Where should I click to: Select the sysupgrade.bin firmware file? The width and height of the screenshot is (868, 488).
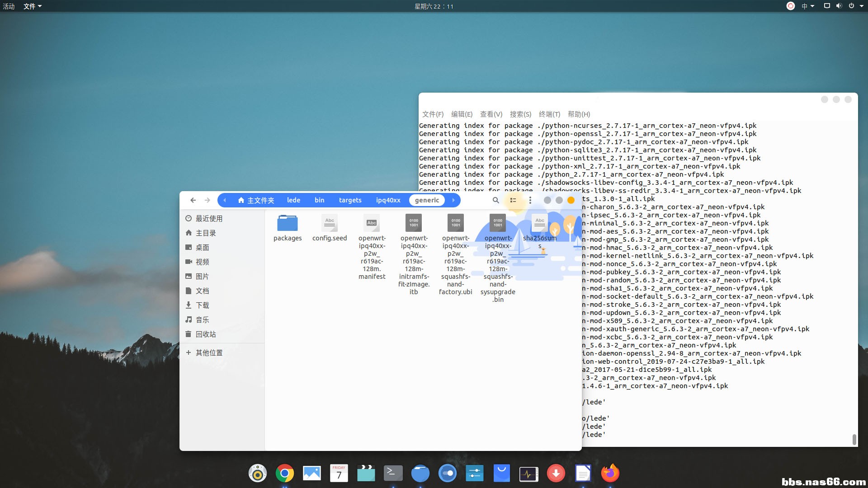pyautogui.click(x=498, y=224)
